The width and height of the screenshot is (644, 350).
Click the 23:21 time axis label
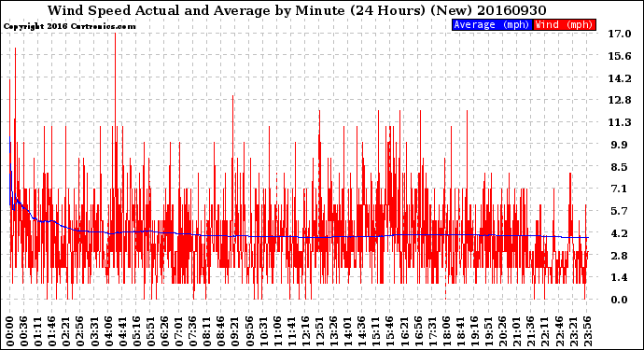[x=572, y=331]
